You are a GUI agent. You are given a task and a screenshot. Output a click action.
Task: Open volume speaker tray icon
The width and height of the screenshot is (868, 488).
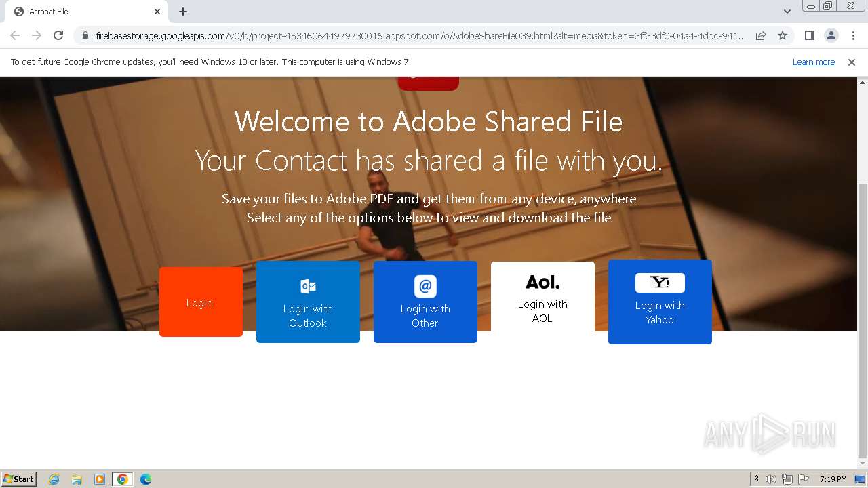(x=771, y=479)
